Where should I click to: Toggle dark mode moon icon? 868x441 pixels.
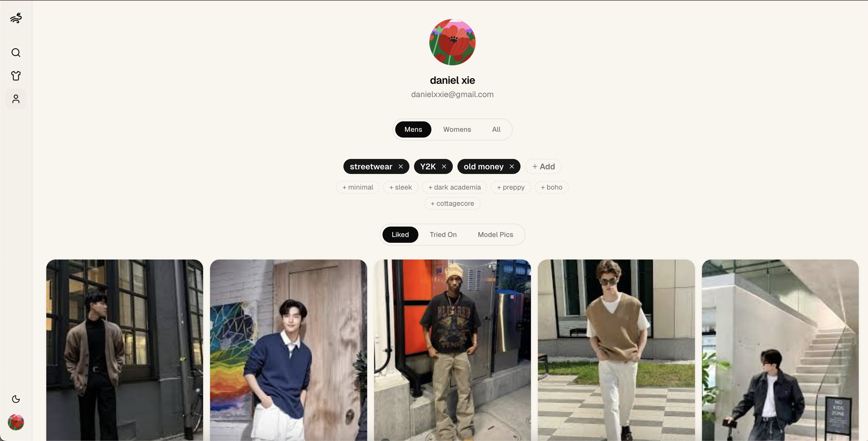click(16, 399)
